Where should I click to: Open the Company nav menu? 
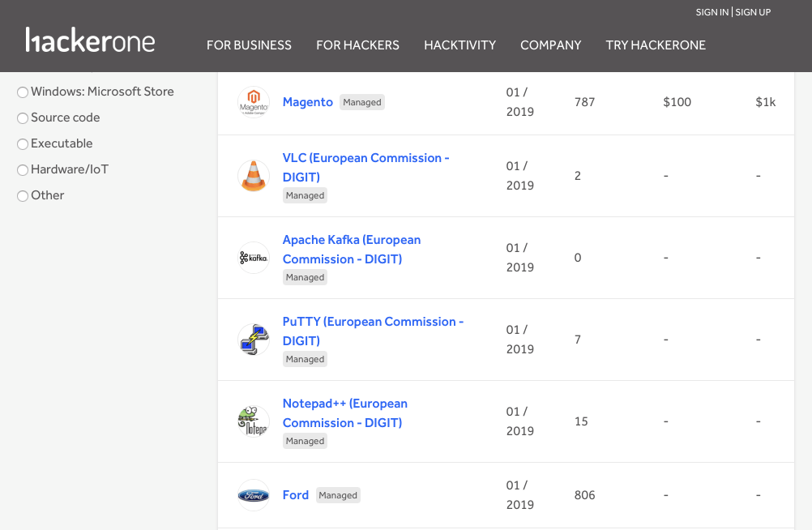[x=550, y=45]
